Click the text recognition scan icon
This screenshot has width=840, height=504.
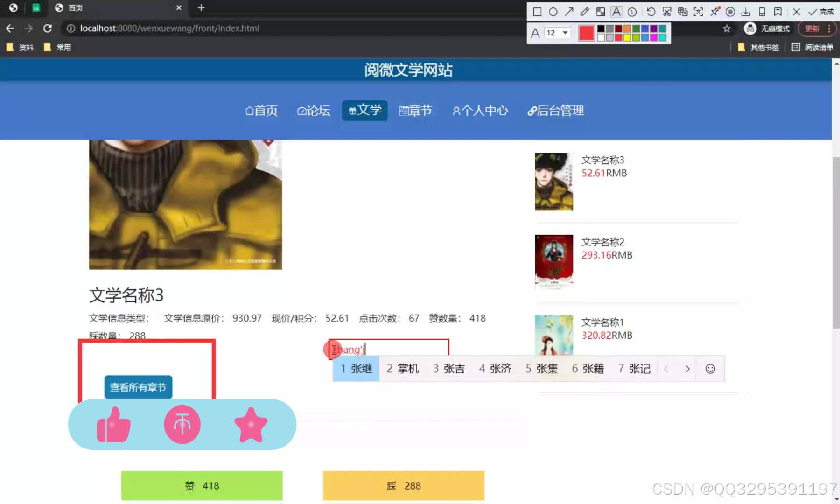[x=699, y=12]
